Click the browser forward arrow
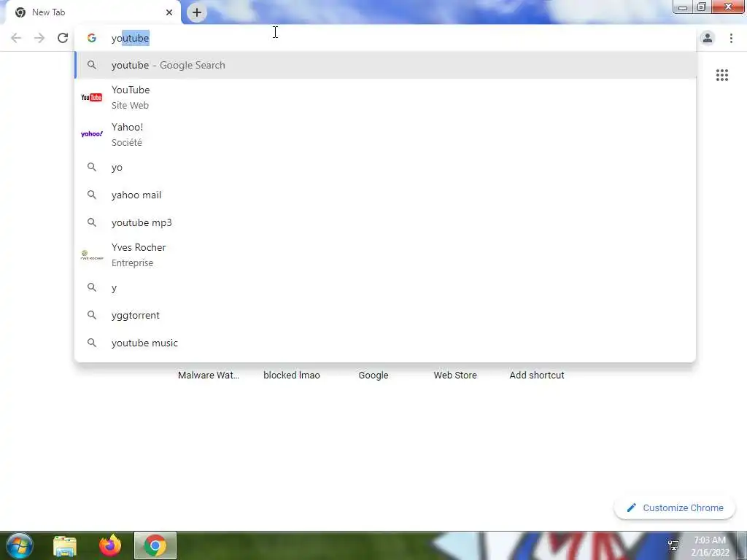This screenshot has width=747, height=560. (x=39, y=38)
